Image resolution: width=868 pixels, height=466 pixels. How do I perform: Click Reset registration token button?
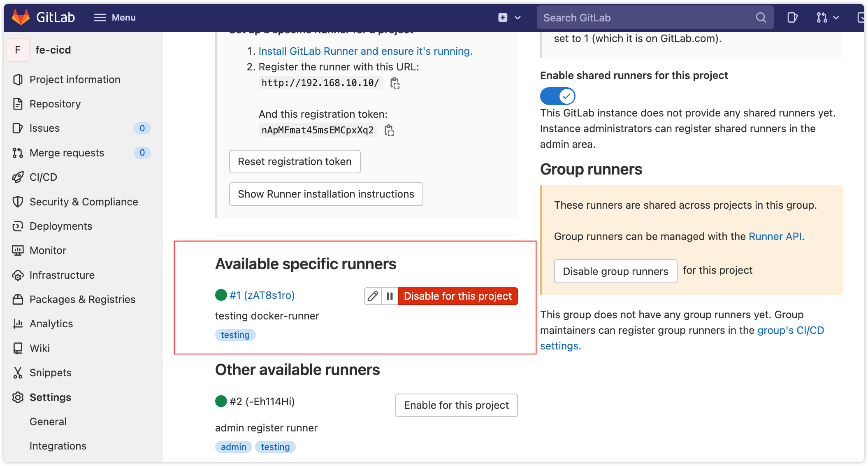295,161
